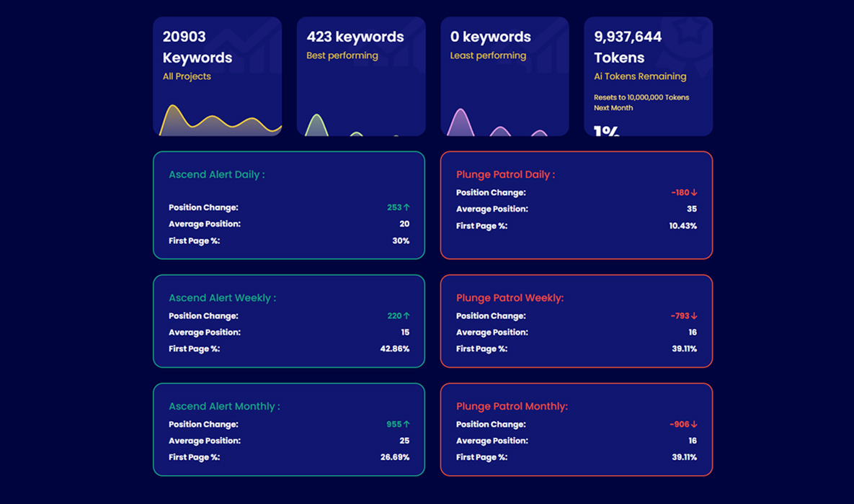
Task: Click the Ai Tokens Remaining label
Action: pos(640,76)
